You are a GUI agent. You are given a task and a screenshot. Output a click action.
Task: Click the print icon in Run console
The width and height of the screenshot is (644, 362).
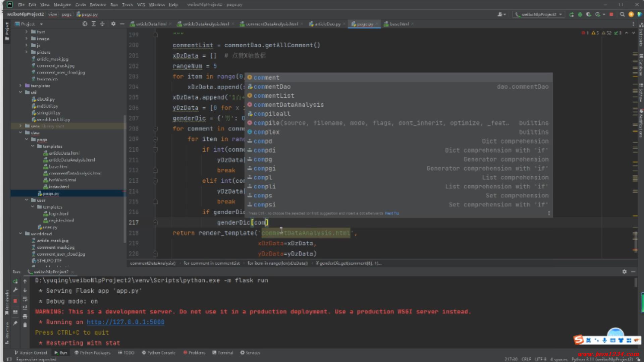click(25, 316)
